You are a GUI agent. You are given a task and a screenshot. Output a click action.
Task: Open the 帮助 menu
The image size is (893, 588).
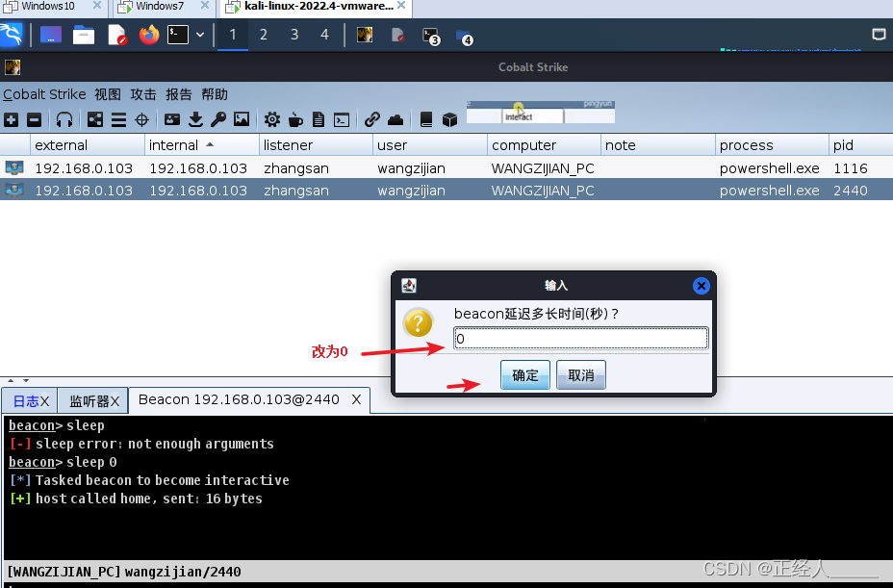pyautogui.click(x=215, y=94)
